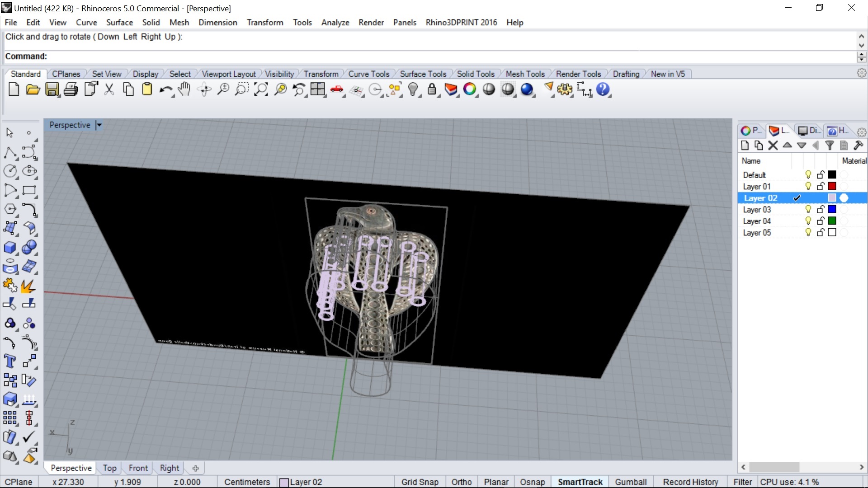Open the Options gear icon
868x488 pixels.
pos(565,89)
